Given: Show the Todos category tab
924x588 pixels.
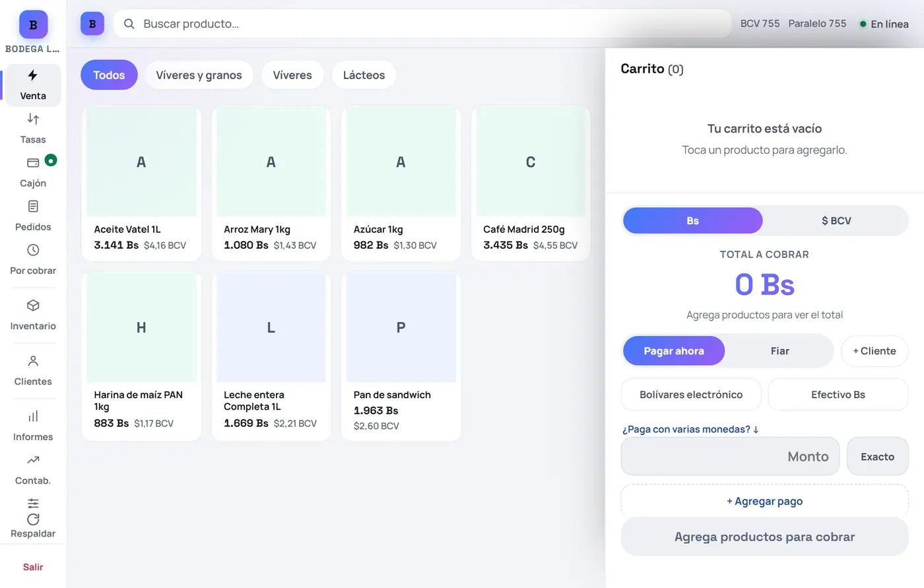Looking at the screenshot, I should (x=109, y=75).
